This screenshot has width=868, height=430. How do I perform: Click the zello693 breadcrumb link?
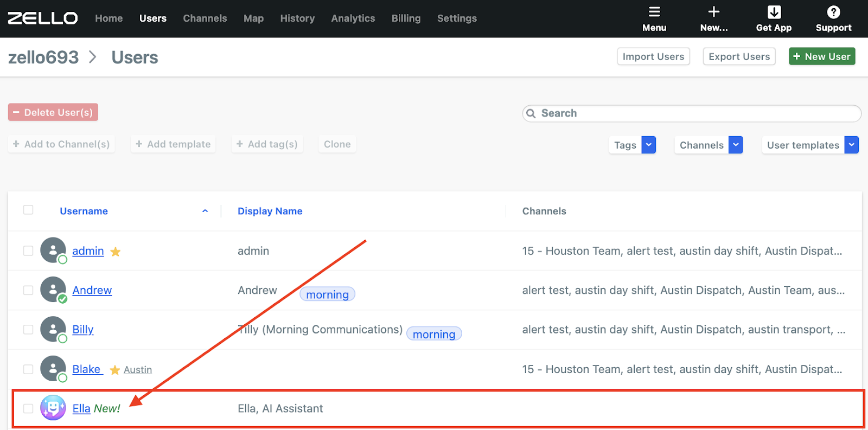click(x=43, y=57)
